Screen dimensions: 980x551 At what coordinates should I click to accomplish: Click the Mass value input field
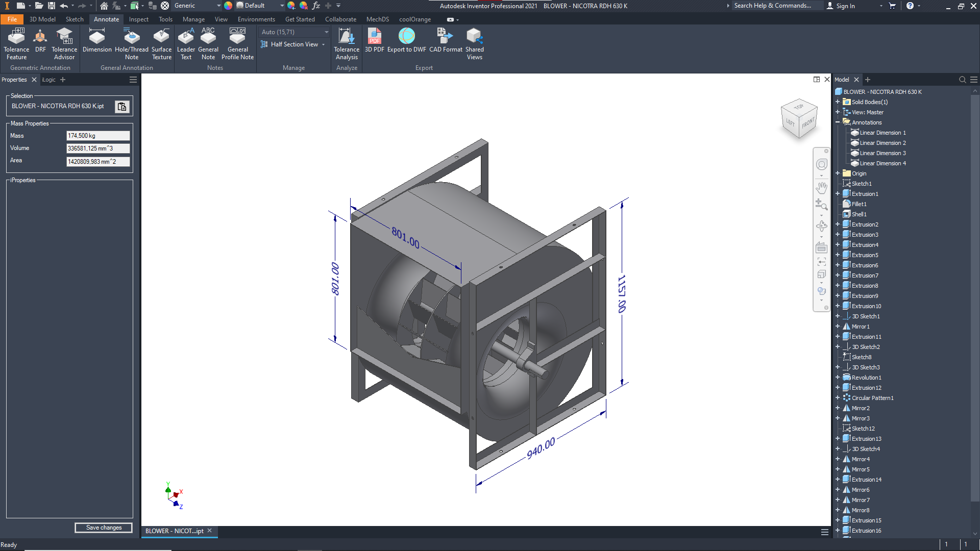(98, 136)
